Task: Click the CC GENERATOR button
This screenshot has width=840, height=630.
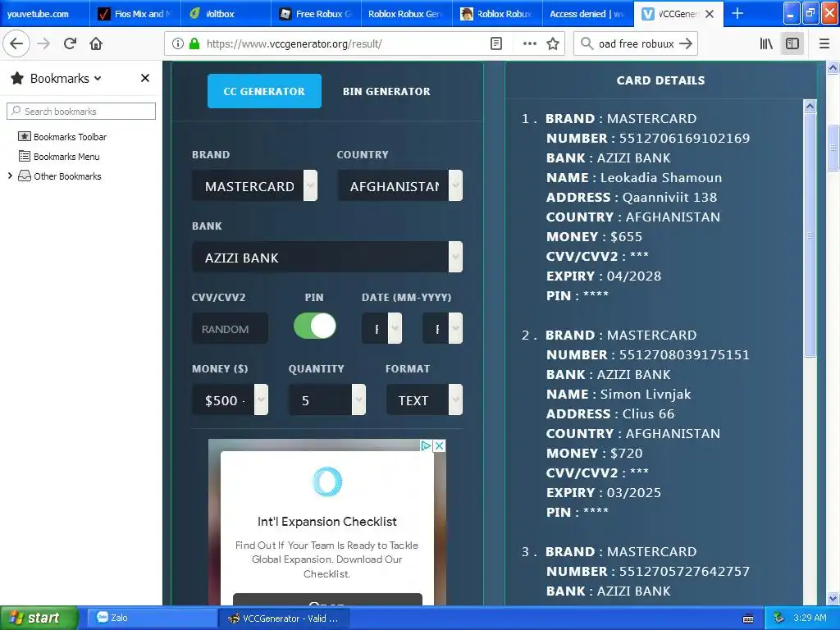Action: (x=264, y=91)
